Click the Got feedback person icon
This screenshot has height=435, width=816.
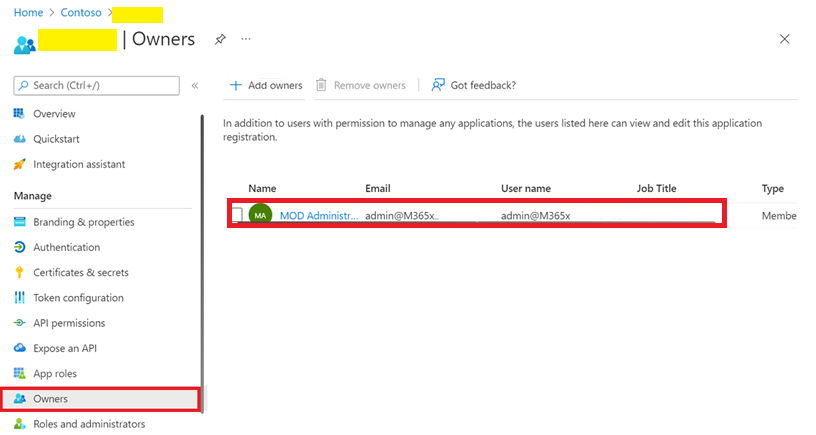click(x=438, y=85)
